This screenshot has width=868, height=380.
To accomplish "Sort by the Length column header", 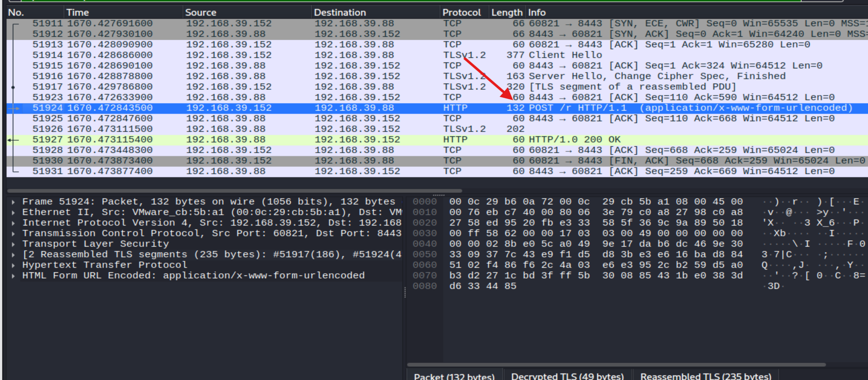I will [x=507, y=12].
